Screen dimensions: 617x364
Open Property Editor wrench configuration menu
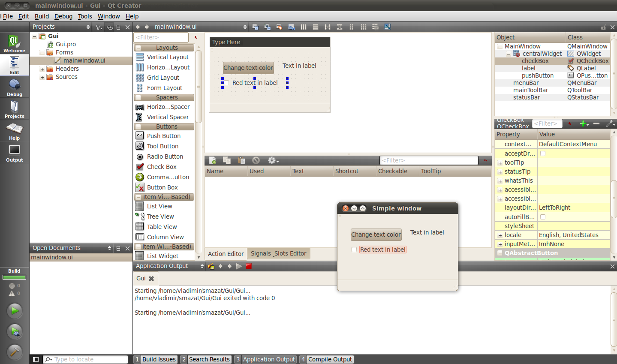pos(611,123)
